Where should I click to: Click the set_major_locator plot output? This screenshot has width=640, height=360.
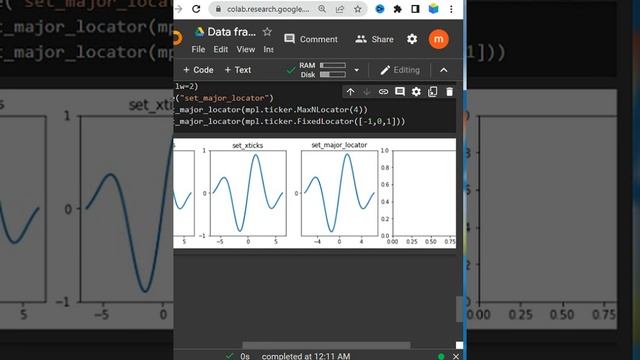[x=339, y=193]
